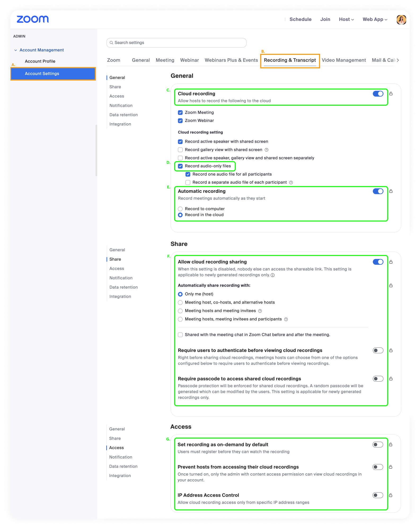Select Record in the cloud option
This screenshot has height=529, width=420.
(180, 215)
